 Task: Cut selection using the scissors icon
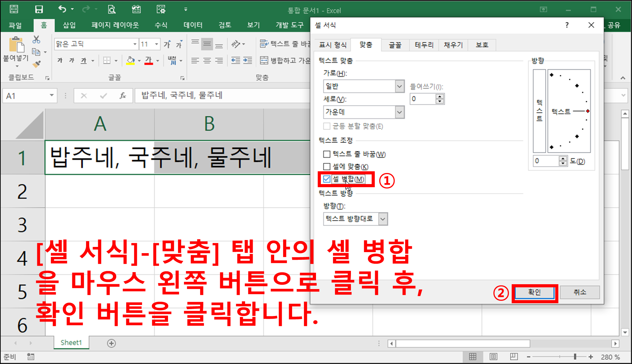(36, 40)
